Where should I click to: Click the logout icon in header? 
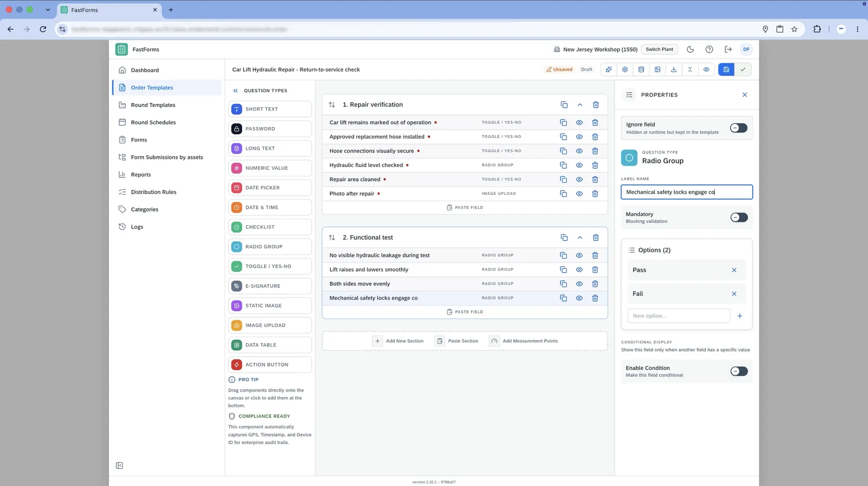pyautogui.click(x=728, y=49)
